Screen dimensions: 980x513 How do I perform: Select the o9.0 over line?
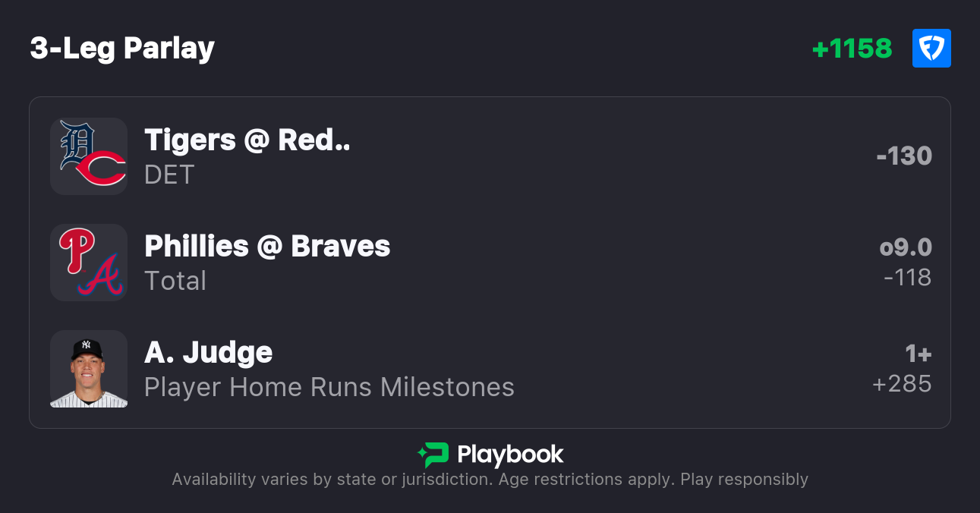coord(905,247)
